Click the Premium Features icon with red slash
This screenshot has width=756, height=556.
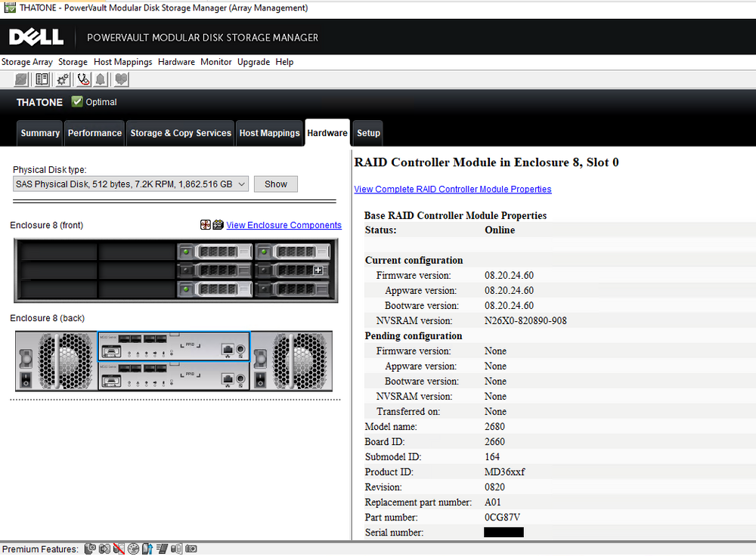point(119,548)
